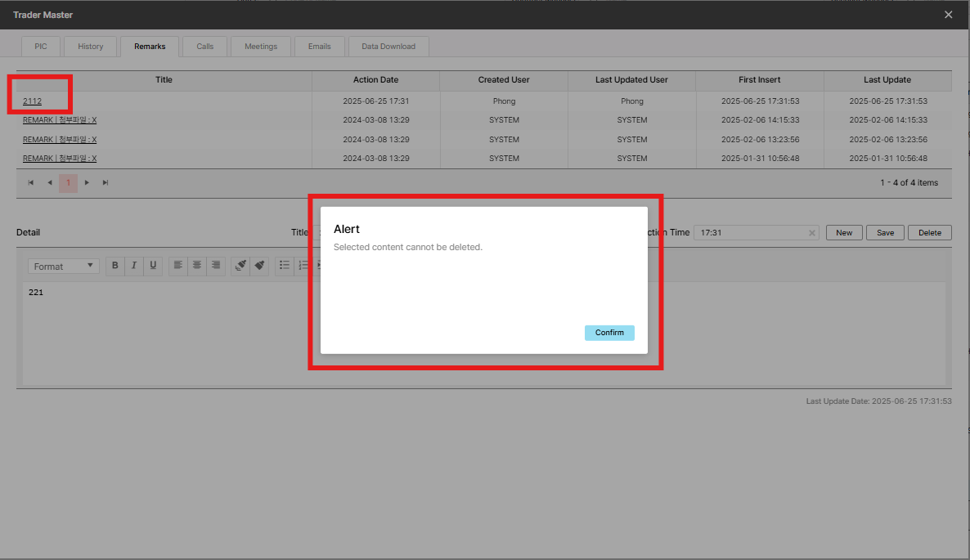
Task: Go to the last page of remarks
Action: click(106, 183)
